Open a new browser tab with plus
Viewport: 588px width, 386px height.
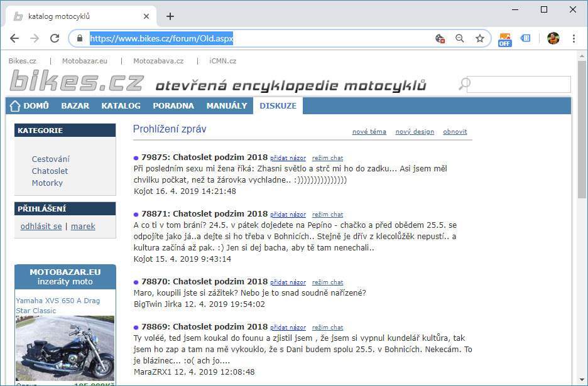(x=170, y=16)
